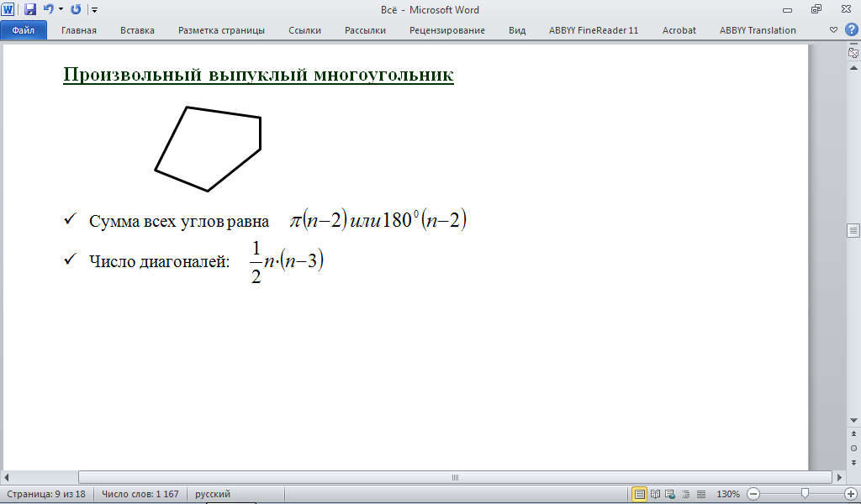Go to previous page with double up arrow
The width and height of the screenshot is (861, 504).
pyautogui.click(x=853, y=433)
